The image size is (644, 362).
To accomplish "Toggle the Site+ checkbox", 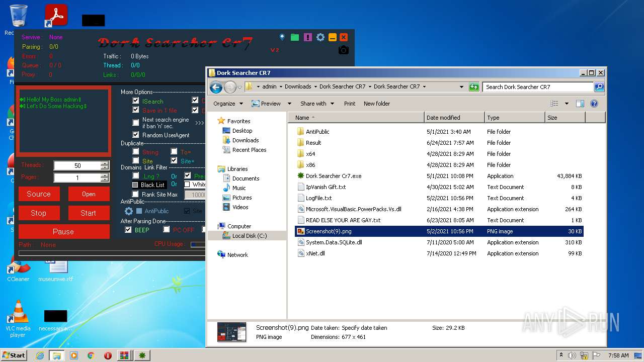I will [x=174, y=160].
